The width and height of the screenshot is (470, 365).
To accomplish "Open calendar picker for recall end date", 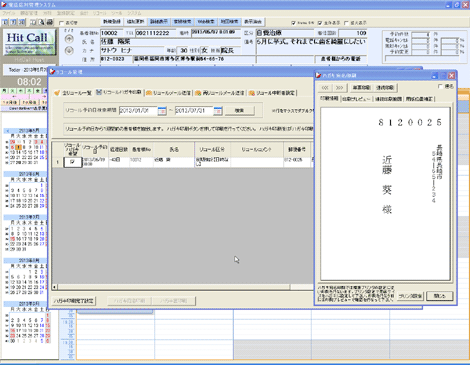I will pos(218,111).
